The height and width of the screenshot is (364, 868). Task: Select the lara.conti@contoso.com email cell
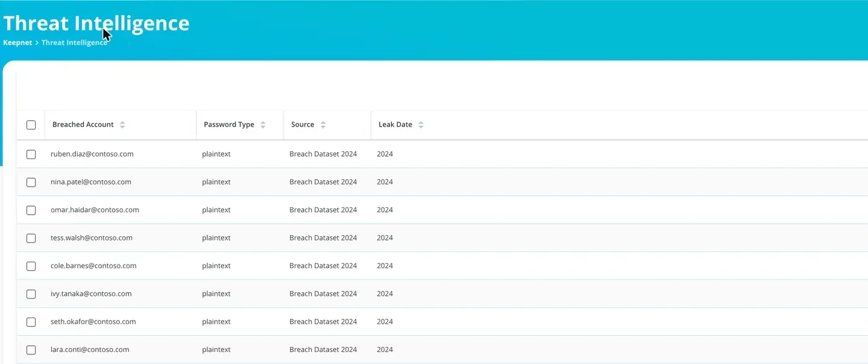point(90,350)
